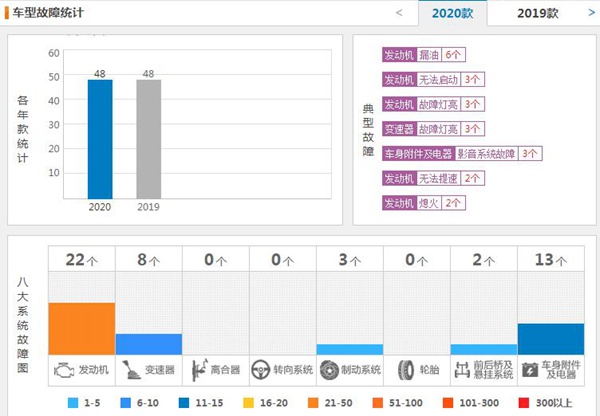The image size is (600, 416).
Task: Click the tire (轮胎) icon
Action: (x=405, y=369)
